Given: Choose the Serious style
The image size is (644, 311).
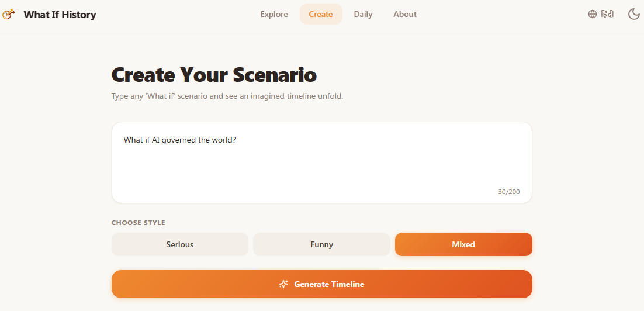Looking at the screenshot, I should (180, 244).
